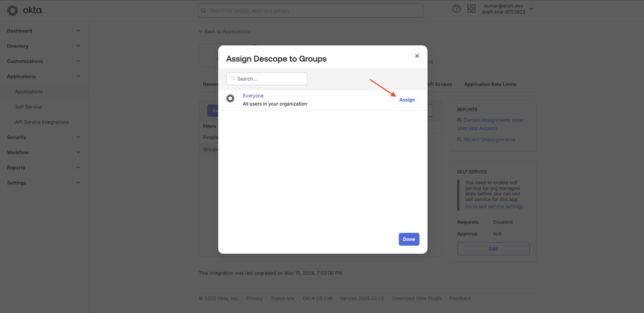
Task: Open the help question mark icon
Action: (456, 8)
